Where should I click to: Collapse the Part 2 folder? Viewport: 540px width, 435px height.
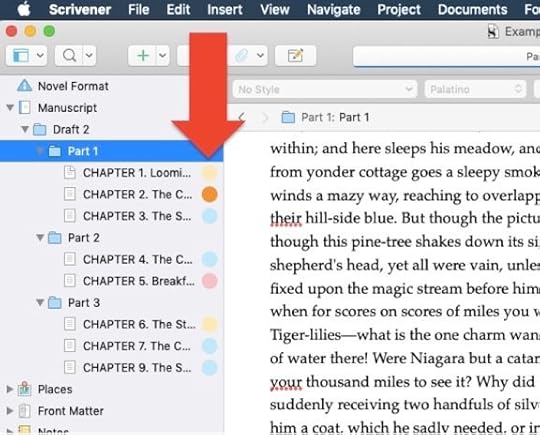(x=40, y=237)
